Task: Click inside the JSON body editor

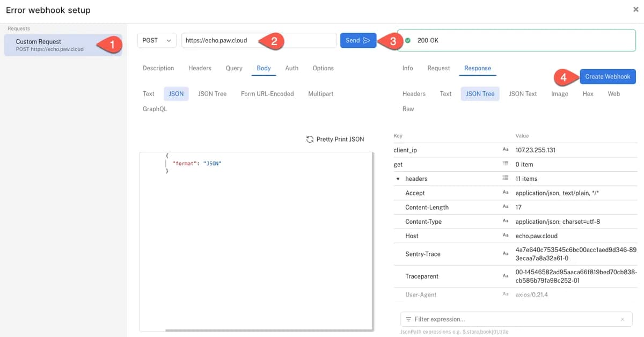Action: point(256,241)
